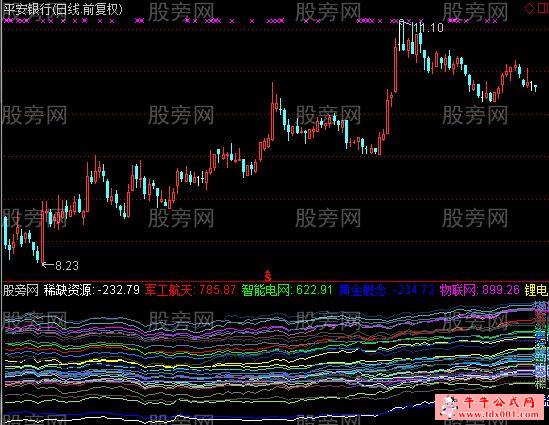Click the 8.23 low price annotation

pos(67,266)
